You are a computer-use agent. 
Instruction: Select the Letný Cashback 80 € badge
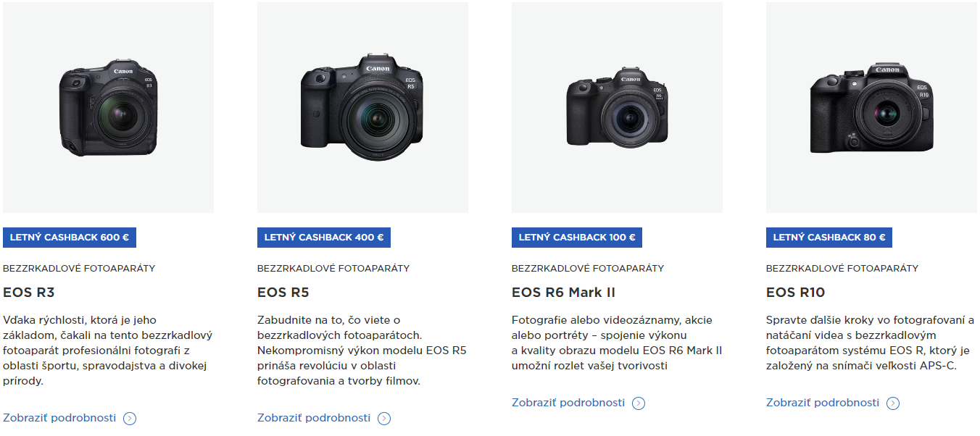[829, 238]
